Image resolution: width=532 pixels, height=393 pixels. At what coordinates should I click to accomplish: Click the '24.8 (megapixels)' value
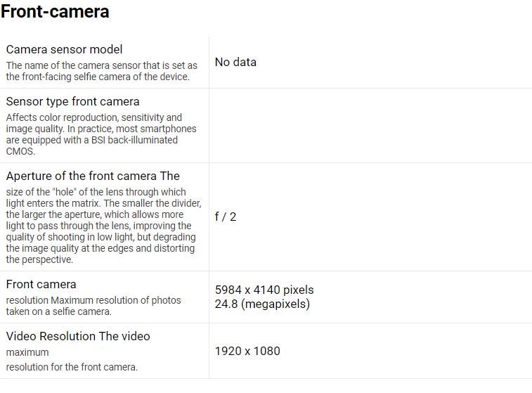262,304
